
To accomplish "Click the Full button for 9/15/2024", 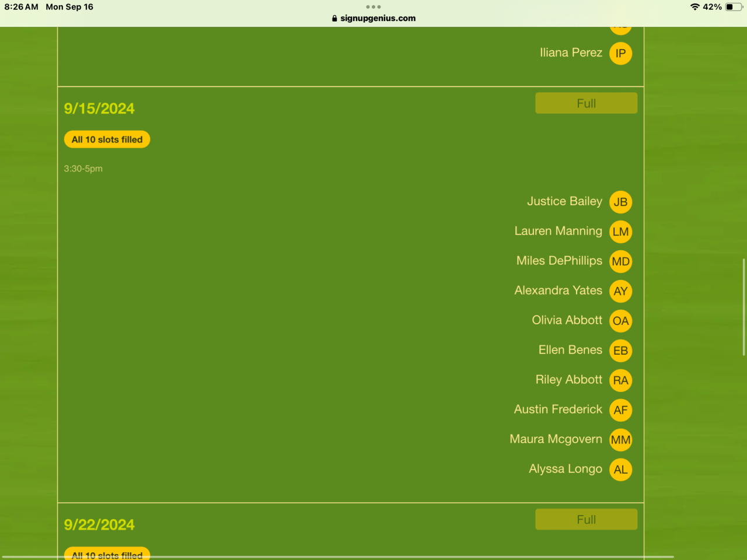I will point(586,103).
